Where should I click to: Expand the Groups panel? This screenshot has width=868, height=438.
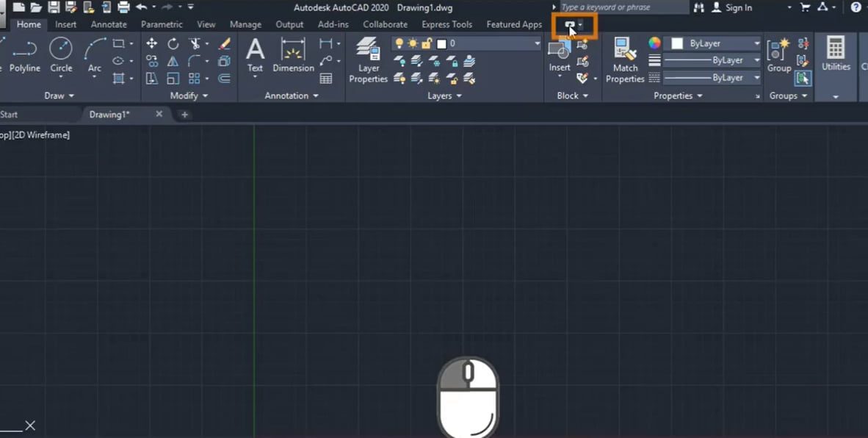pyautogui.click(x=788, y=96)
